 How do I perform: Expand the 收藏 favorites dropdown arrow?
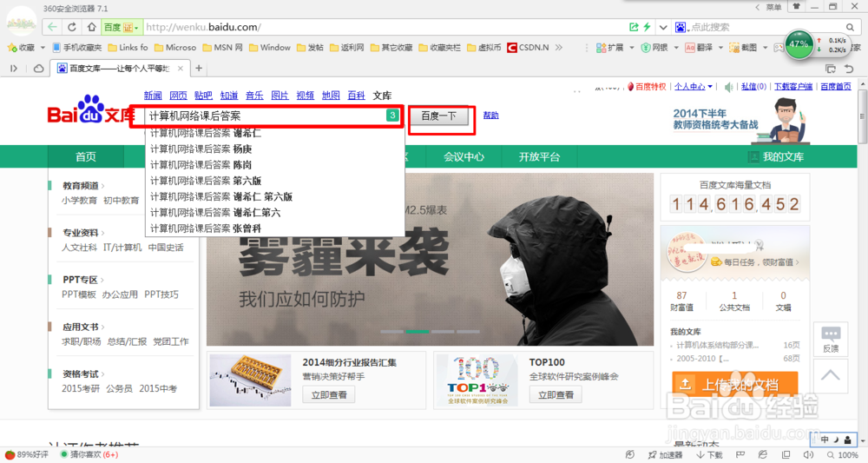(43, 48)
